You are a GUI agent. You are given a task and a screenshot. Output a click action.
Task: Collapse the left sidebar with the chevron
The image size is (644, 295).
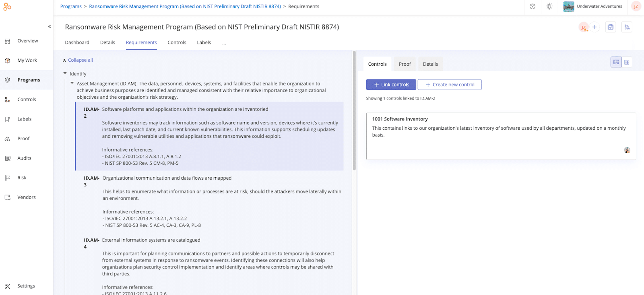coord(50,27)
